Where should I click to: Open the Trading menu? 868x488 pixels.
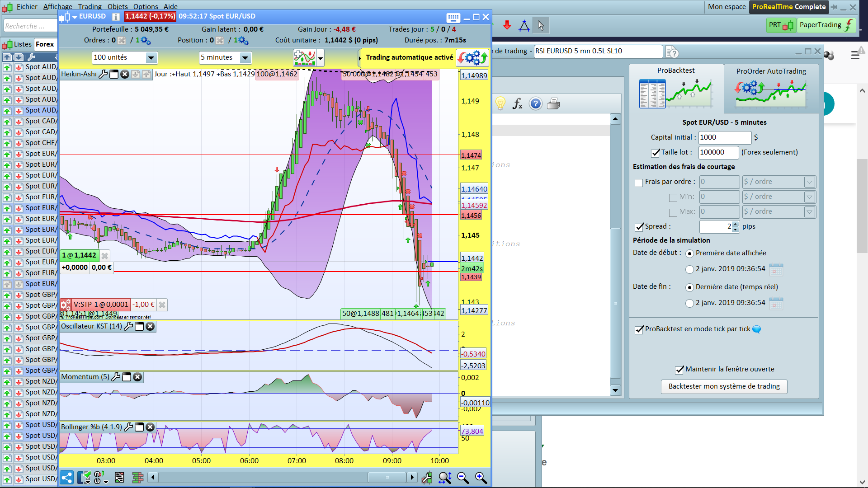pos(90,6)
